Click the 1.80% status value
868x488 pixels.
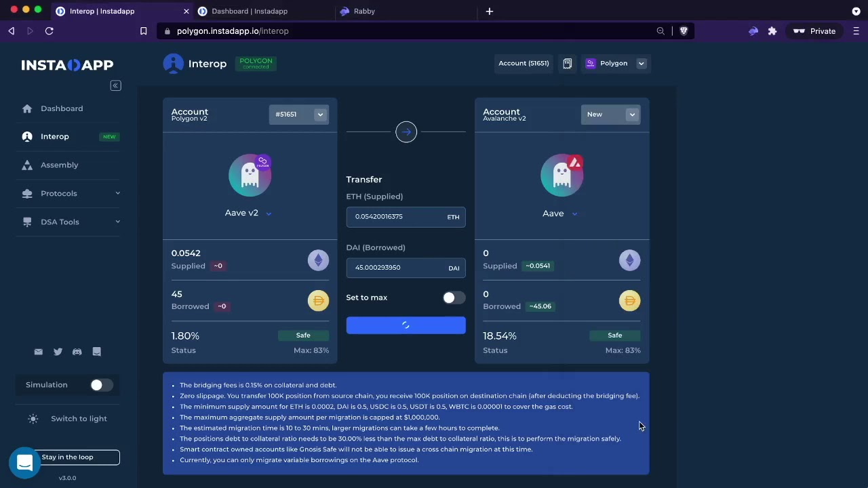[x=185, y=336]
